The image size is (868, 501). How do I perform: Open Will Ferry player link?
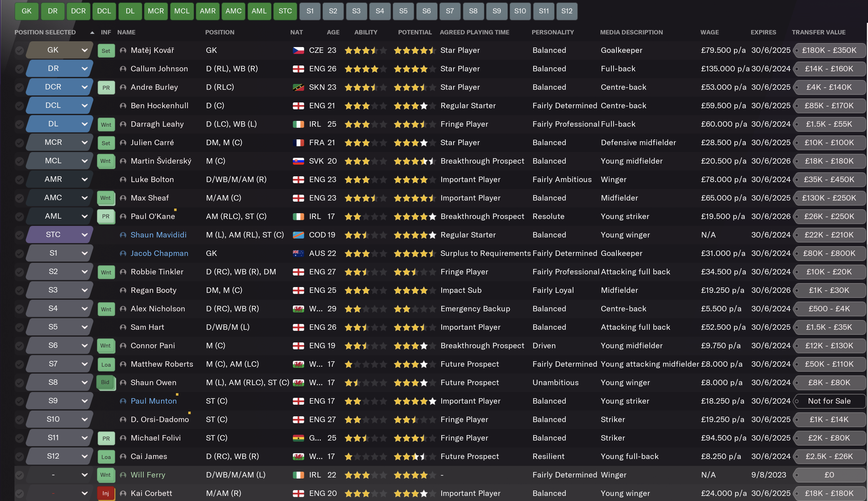pos(148,475)
